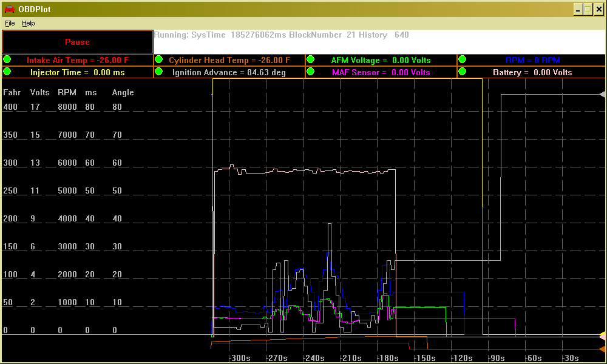Click the Running SysTime status text area
The width and height of the screenshot is (607, 364).
pyautogui.click(x=282, y=35)
